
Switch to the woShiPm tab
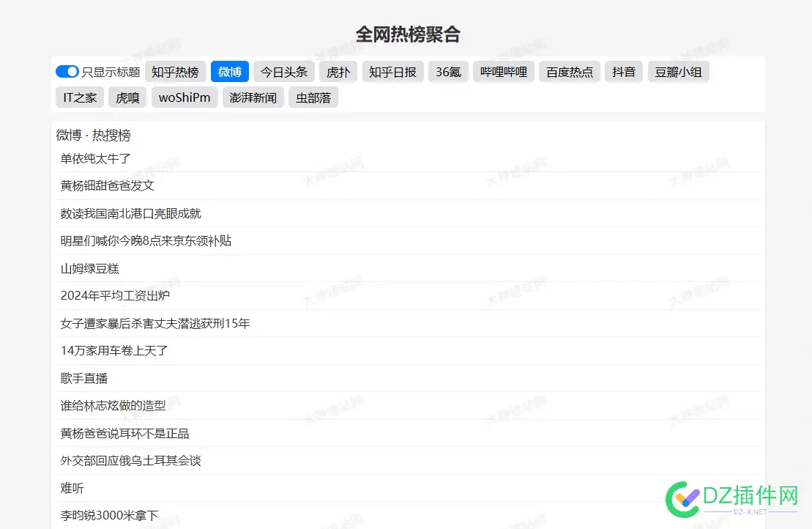185,97
